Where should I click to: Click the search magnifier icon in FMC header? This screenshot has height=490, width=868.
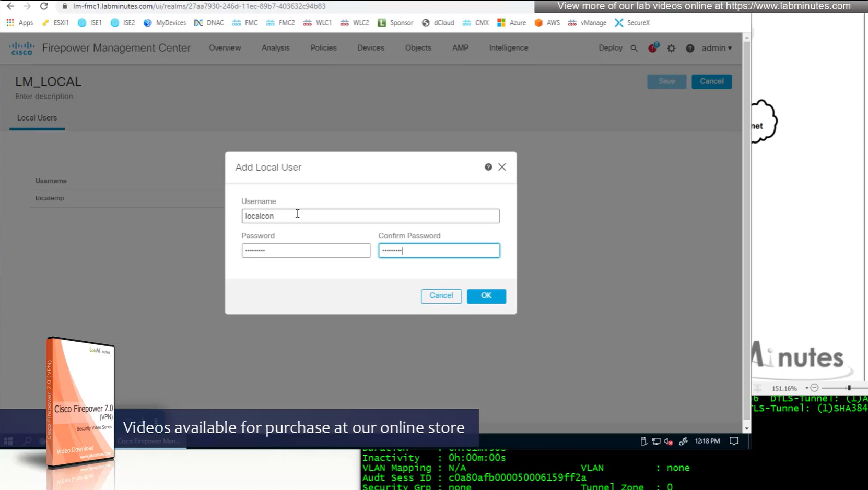pos(634,48)
